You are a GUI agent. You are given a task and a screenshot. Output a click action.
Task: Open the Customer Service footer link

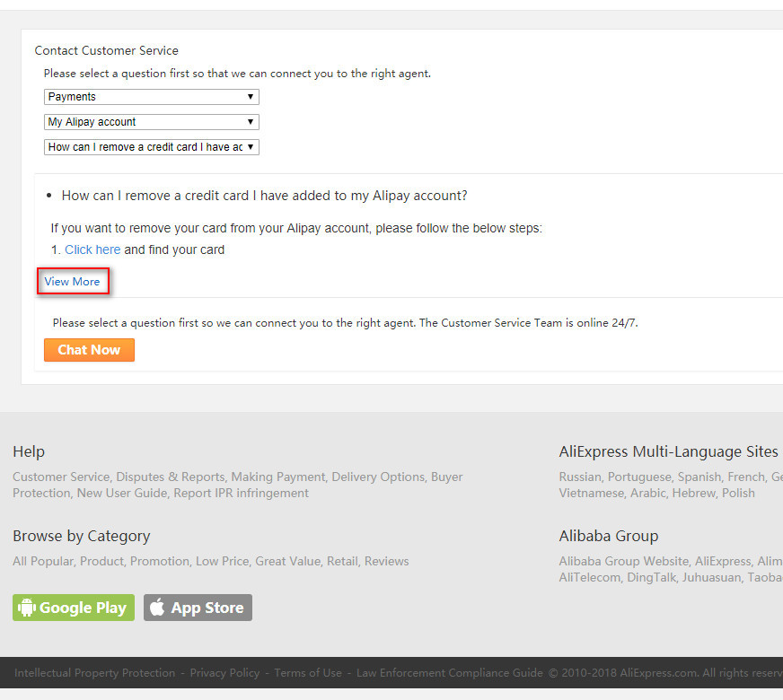61,477
